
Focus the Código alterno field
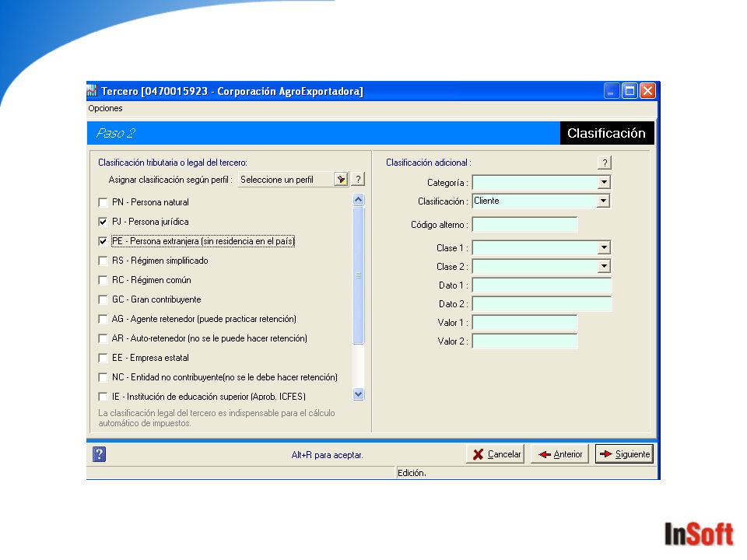[x=524, y=224]
